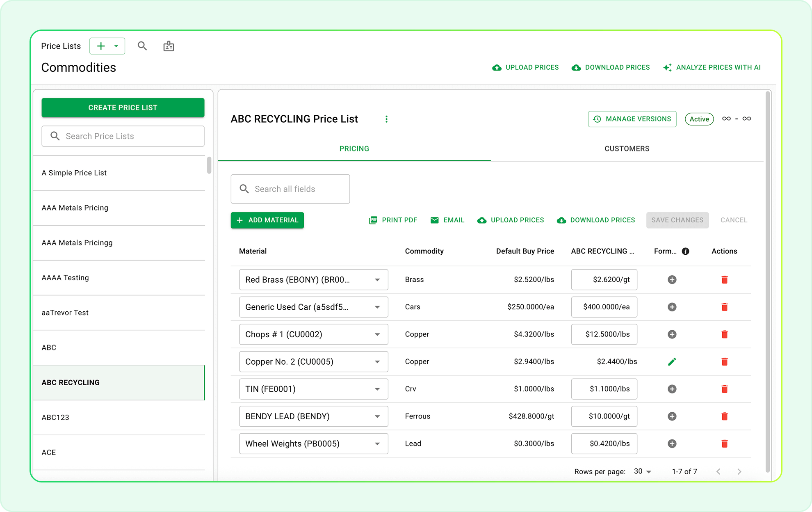Screen dimensions: 812x512
Task: Click Manage Versions button
Action: 632,119
